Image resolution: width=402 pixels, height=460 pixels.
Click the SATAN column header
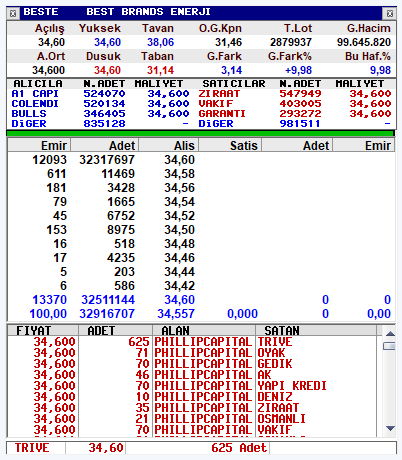(316, 331)
